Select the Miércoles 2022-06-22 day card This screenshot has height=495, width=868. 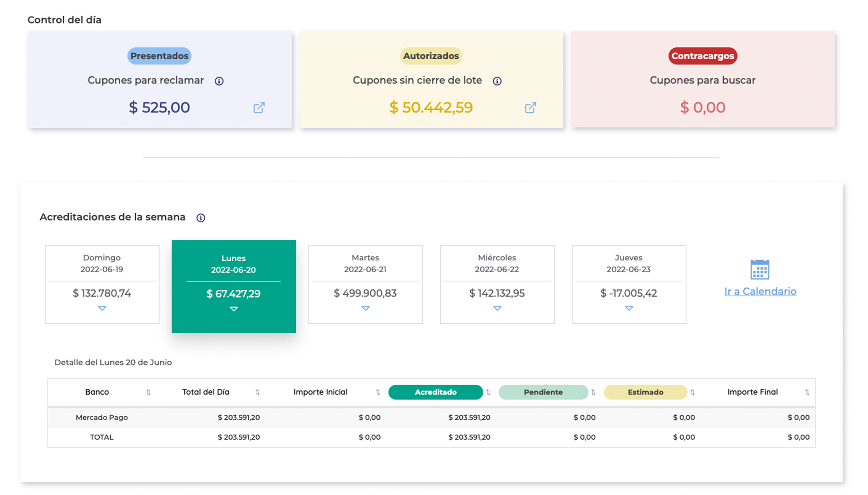pyautogui.click(x=497, y=284)
